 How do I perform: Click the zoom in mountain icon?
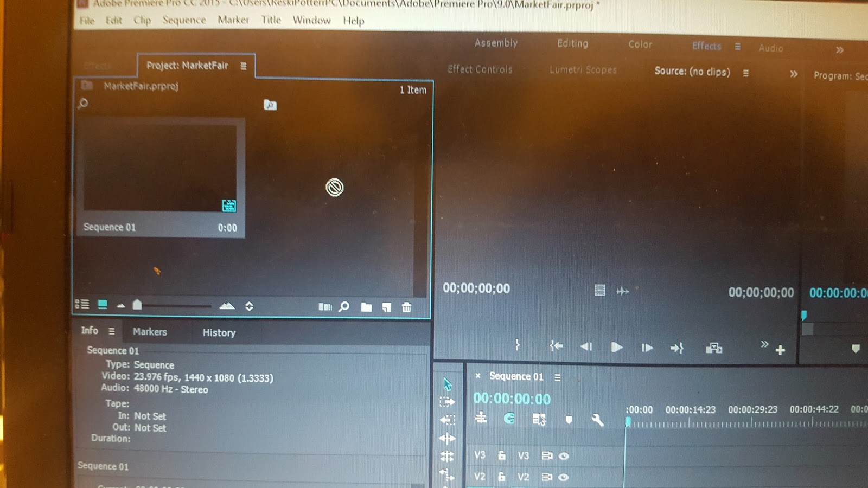coord(227,306)
